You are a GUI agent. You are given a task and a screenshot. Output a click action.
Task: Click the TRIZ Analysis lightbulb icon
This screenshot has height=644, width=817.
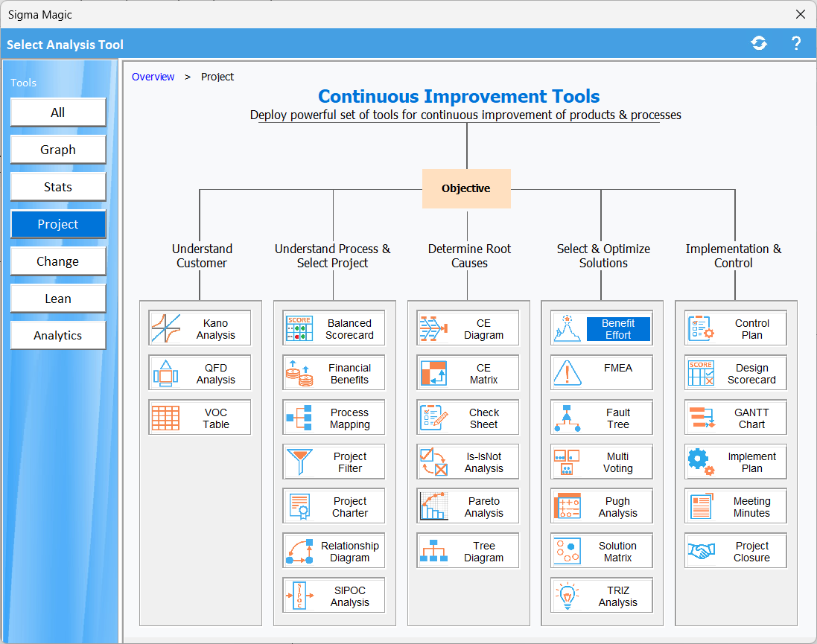click(567, 596)
